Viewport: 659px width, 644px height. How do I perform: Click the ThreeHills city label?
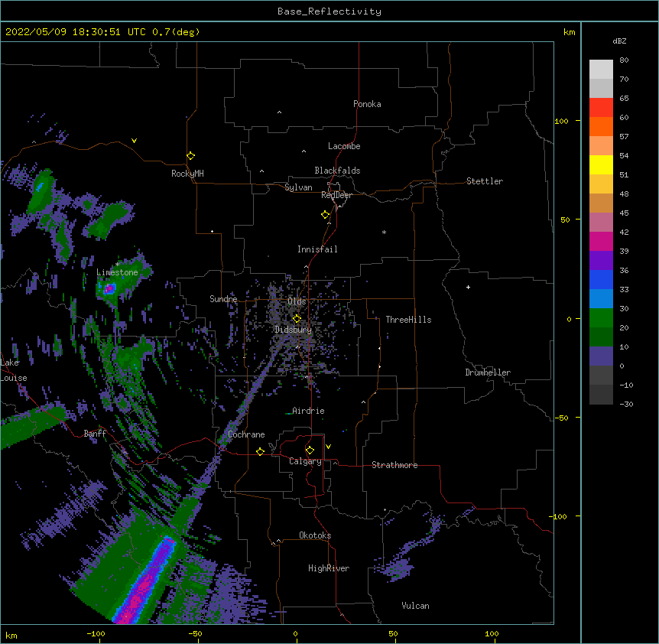pyautogui.click(x=408, y=320)
